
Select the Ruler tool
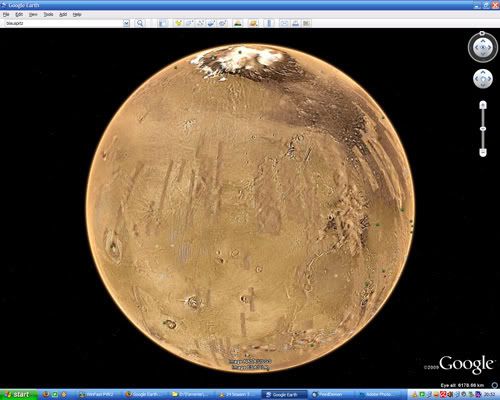pyautogui.click(x=269, y=23)
